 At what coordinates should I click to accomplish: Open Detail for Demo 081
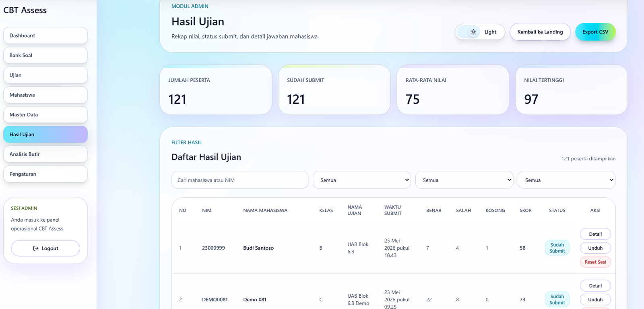pos(595,286)
